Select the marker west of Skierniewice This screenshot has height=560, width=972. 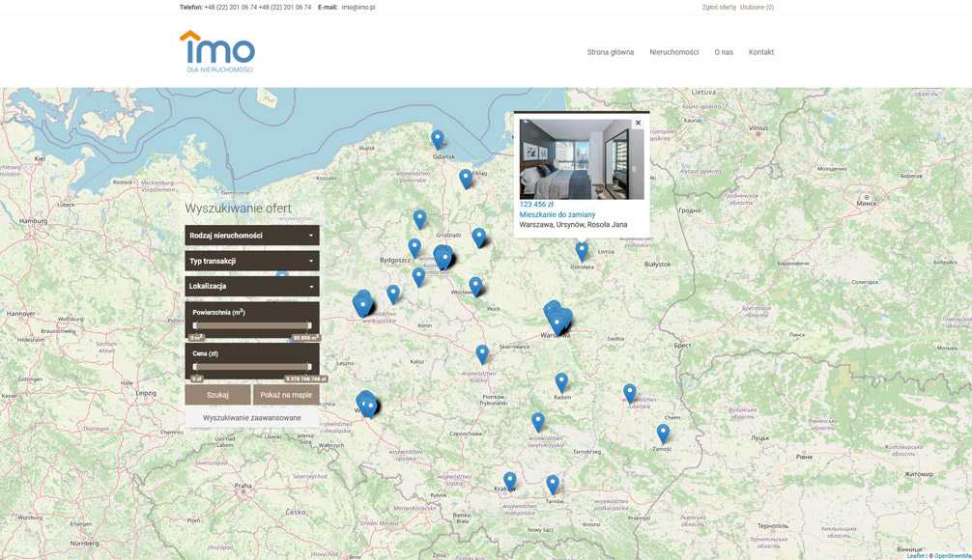click(482, 354)
